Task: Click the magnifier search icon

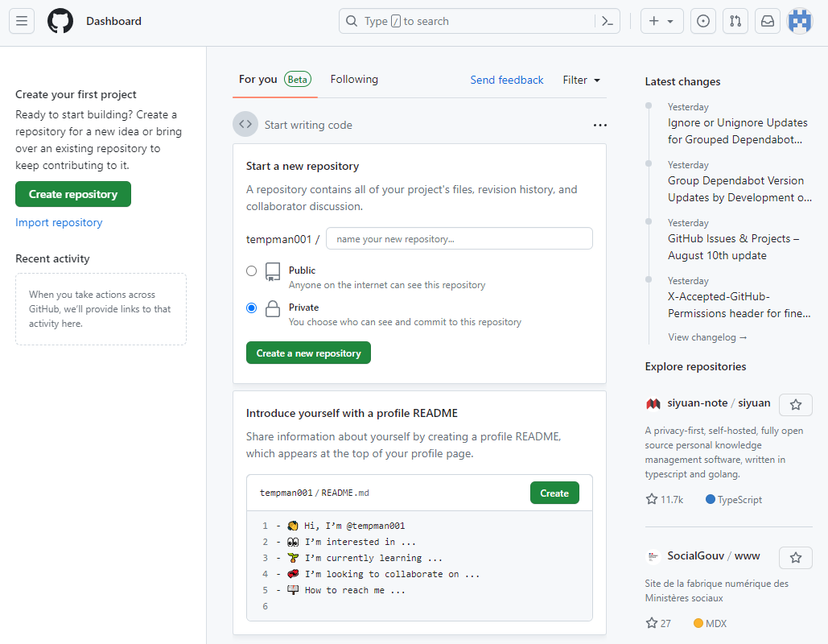Action: (352, 21)
